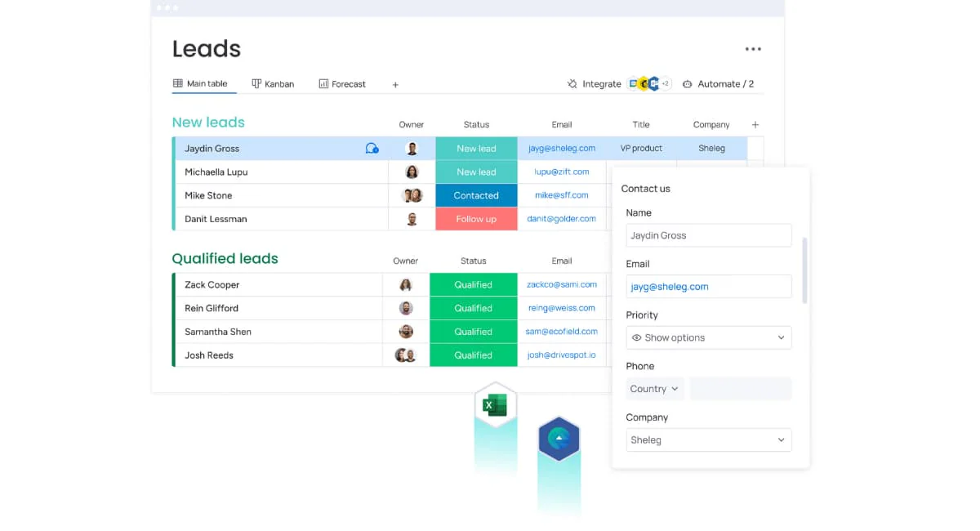Open email zackco@sami.com
Viewport: 980px width, 531px height.
[562, 284]
